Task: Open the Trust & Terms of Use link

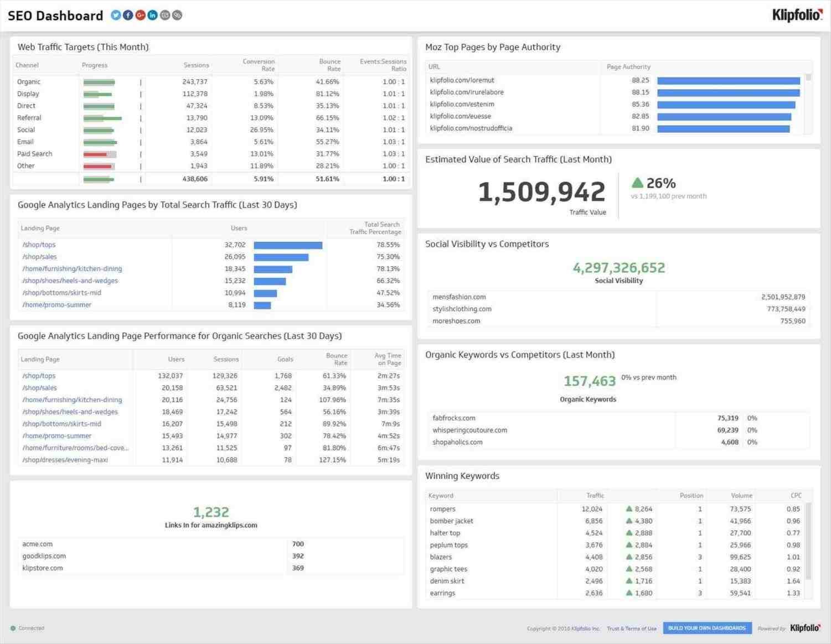Action: [x=632, y=629]
